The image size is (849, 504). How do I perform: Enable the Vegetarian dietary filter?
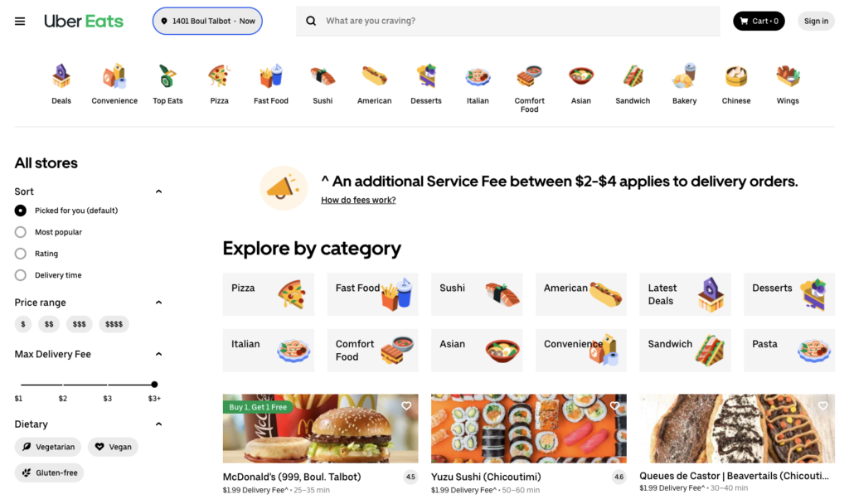(x=47, y=446)
